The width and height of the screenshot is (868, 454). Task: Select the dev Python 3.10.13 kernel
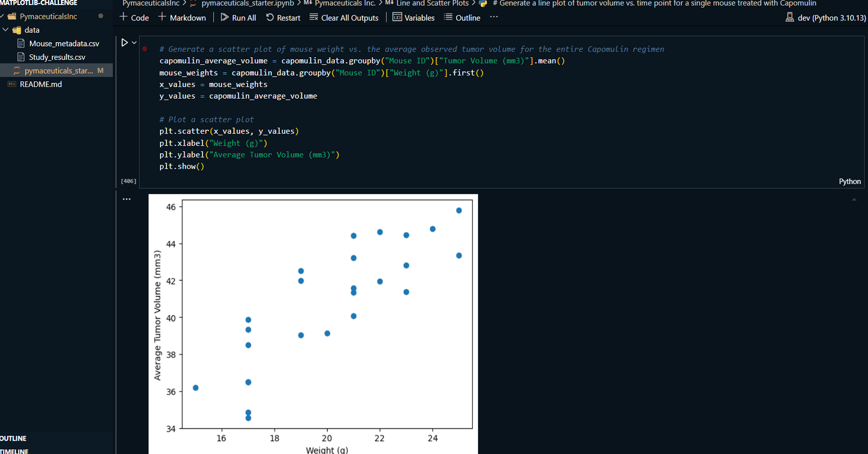click(x=826, y=18)
